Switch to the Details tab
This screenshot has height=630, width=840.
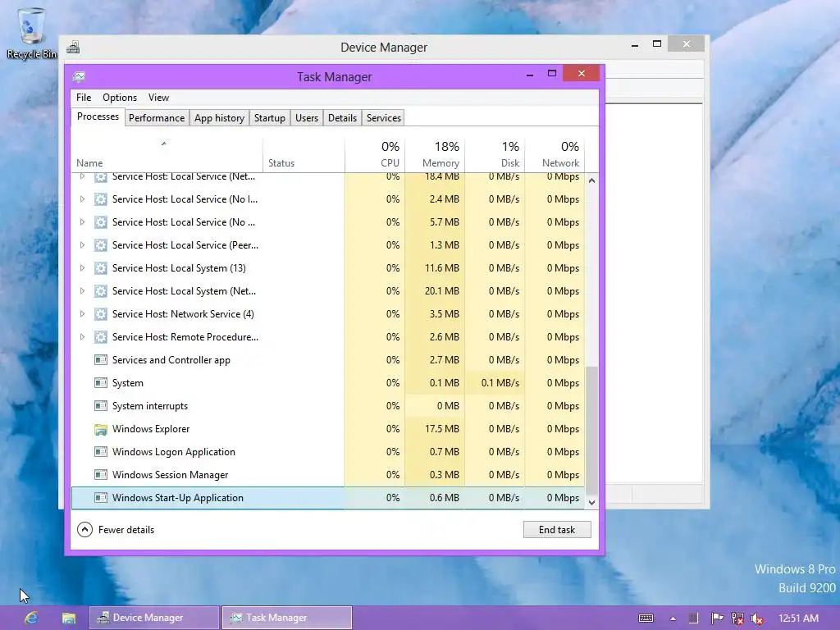(x=342, y=118)
